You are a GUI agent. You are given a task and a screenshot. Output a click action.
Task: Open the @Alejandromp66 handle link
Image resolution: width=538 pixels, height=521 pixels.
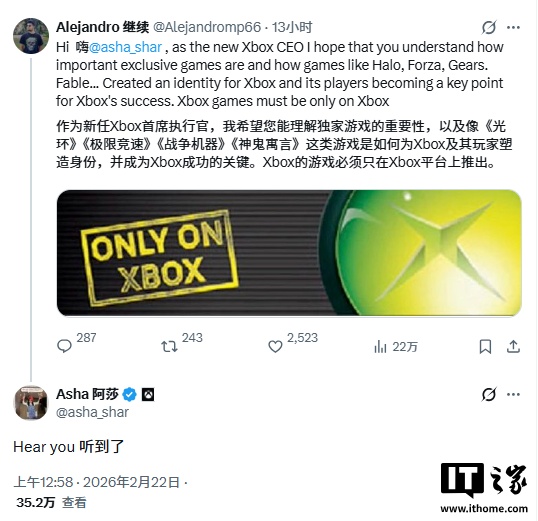207,27
